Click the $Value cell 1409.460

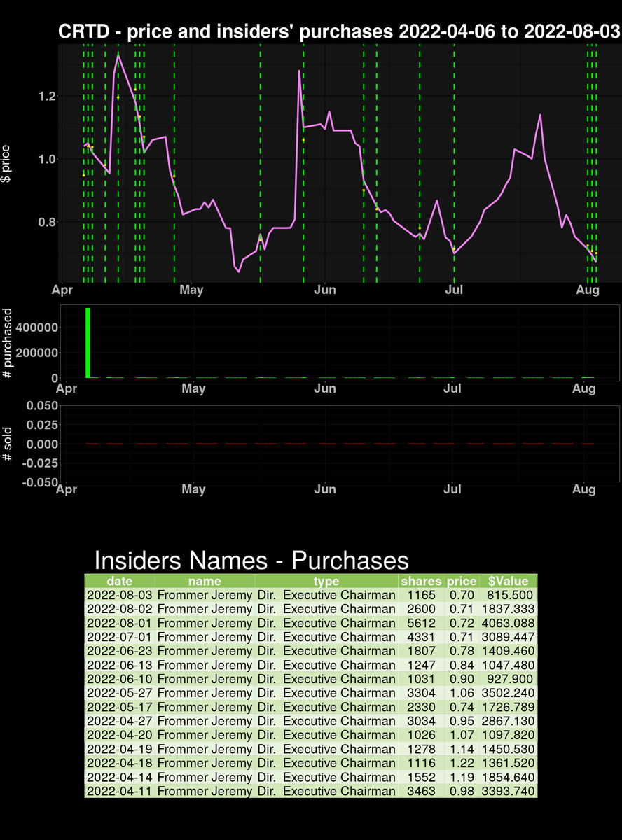[x=508, y=651]
